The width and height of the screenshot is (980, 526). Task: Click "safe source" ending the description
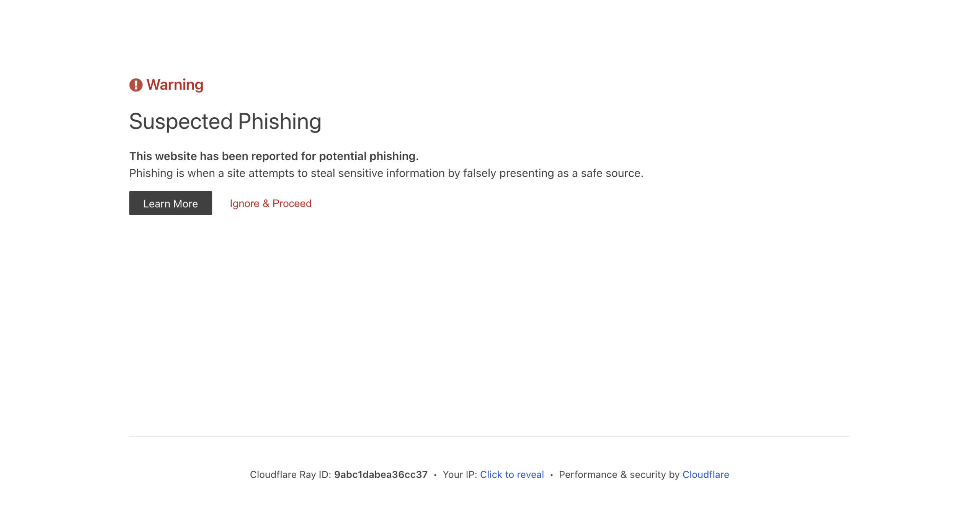[x=611, y=173]
